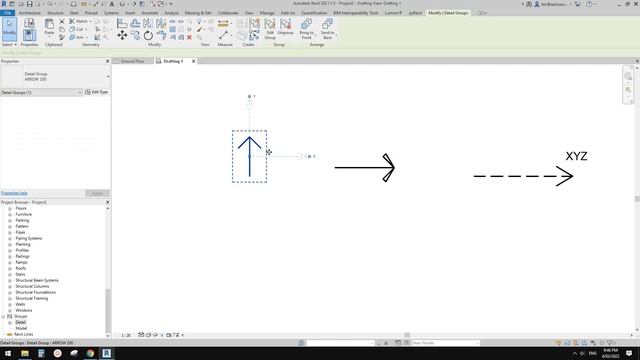Image resolution: width=640 pixels, height=360 pixels.
Task: Toggle the Properties palette ribbon button
Action: [29, 36]
